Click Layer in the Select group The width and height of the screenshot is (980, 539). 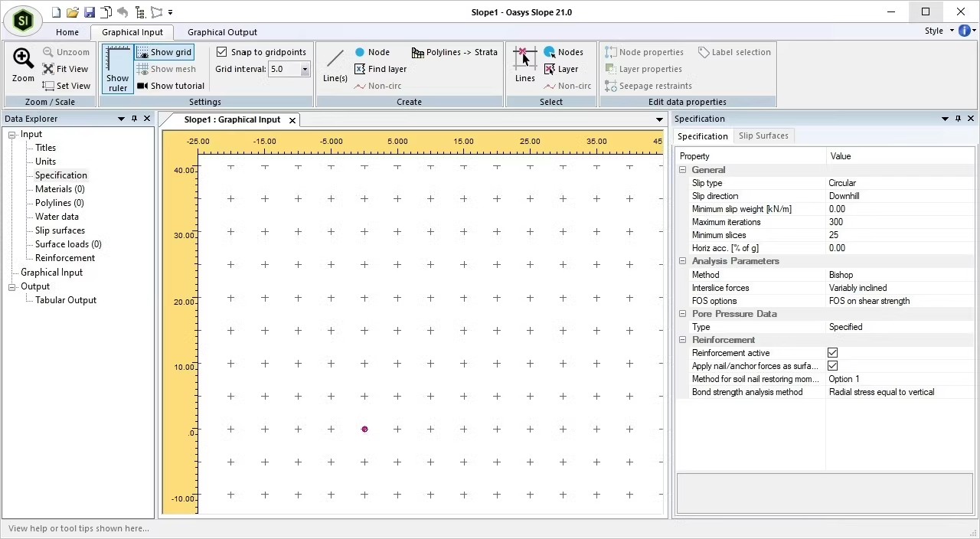click(x=561, y=69)
